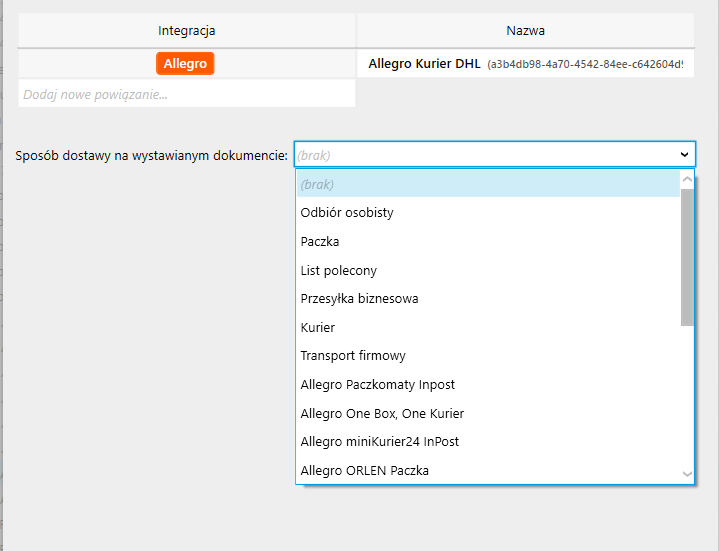The height and width of the screenshot is (551, 719).
Task: Choose 'Paczka' delivery option
Action: click(488, 242)
